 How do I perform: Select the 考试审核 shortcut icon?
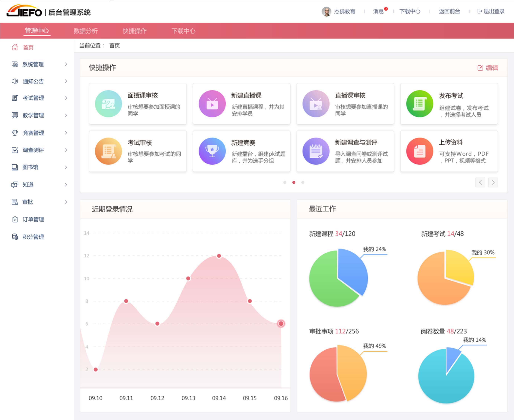(108, 151)
